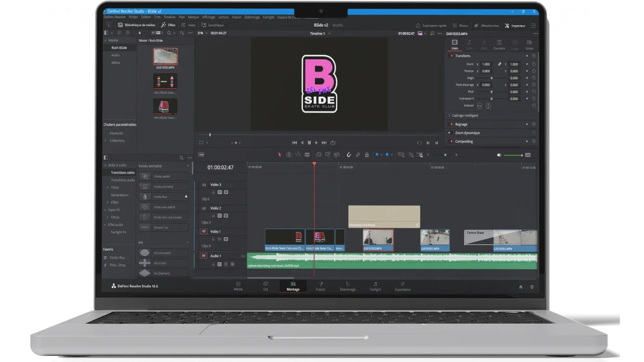Open the viewer zoom 31% dropdown
This screenshot has height=362, width=644.
tap(203, 33)
